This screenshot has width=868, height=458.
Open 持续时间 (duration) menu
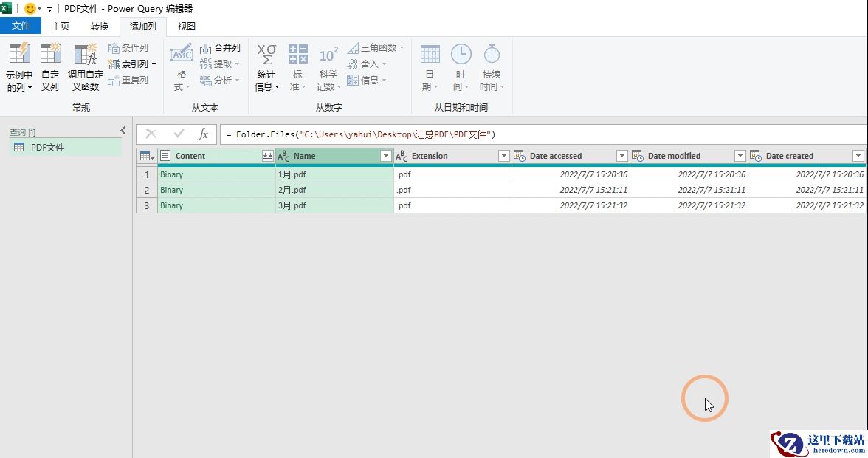click(492, 67)
